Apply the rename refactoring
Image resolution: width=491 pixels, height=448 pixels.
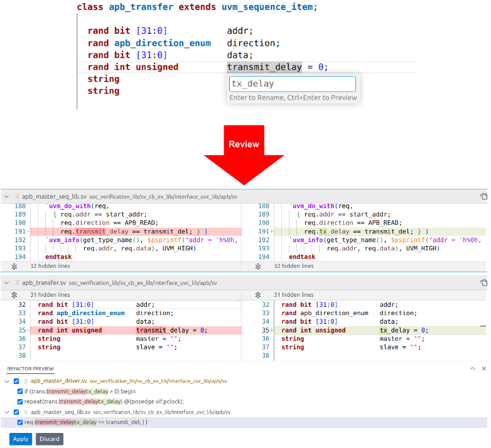(x=21, y=439)
